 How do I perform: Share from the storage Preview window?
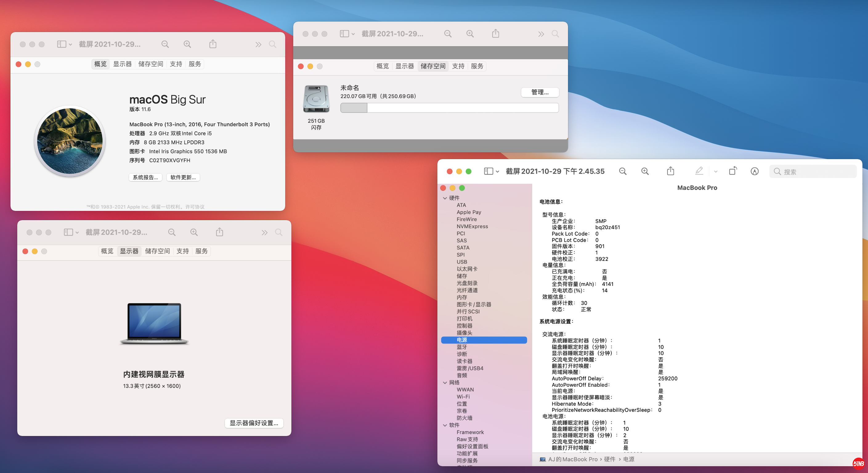pos(496,33)
